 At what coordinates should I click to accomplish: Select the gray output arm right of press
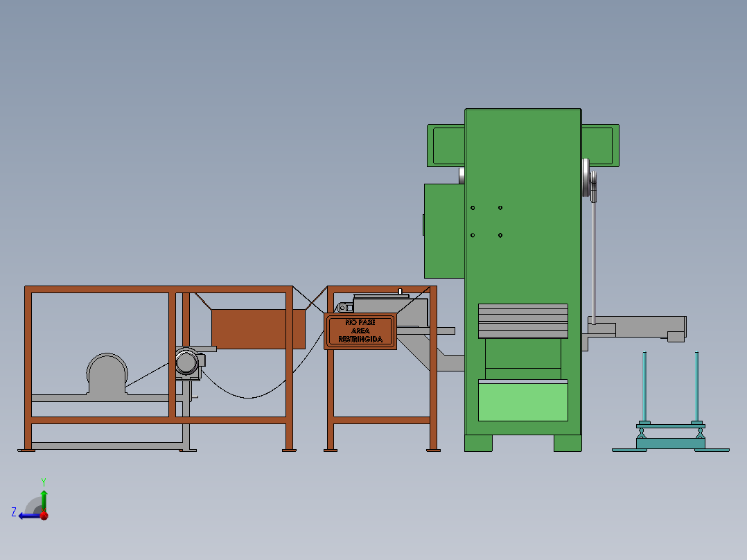(x=638, y=327)
